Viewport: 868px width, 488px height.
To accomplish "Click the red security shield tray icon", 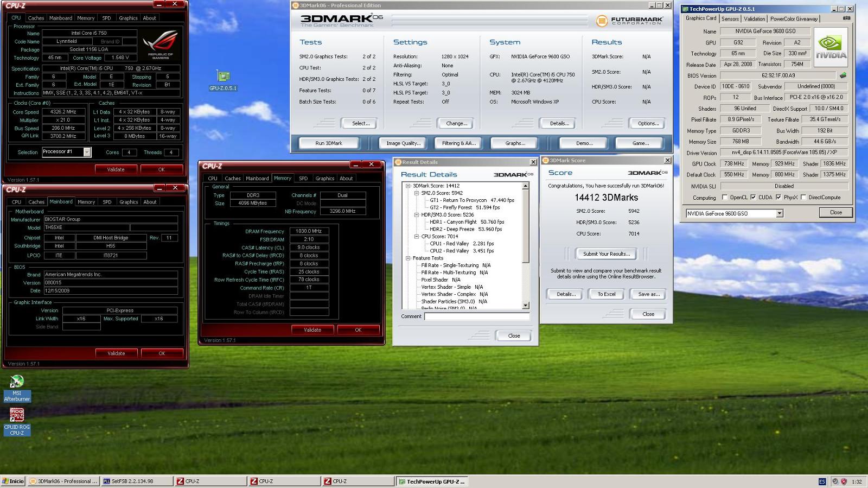I will tap(844, 481).
